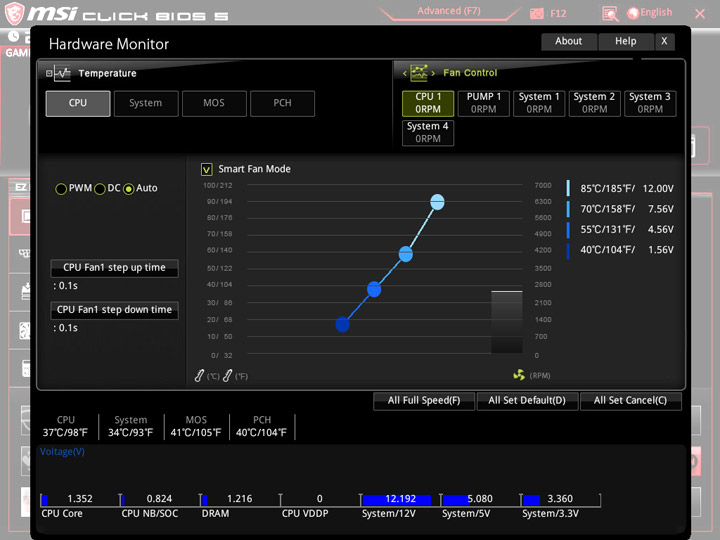
Task: Toggle the Smart Fan Mode checkbox
Action: [207, 169]
